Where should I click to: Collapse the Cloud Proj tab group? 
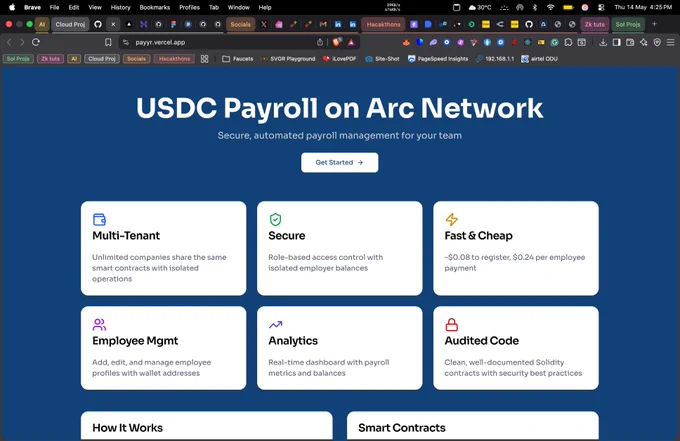click(70, 24)
